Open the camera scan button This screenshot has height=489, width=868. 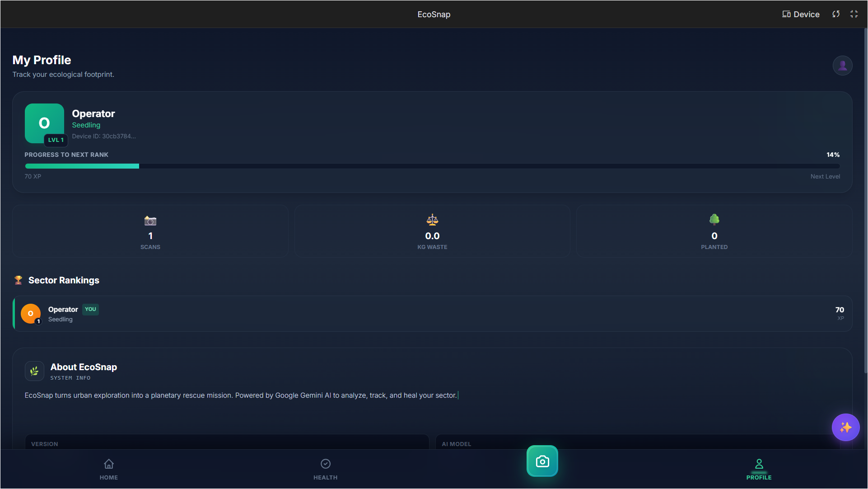(x=542, y=461)
